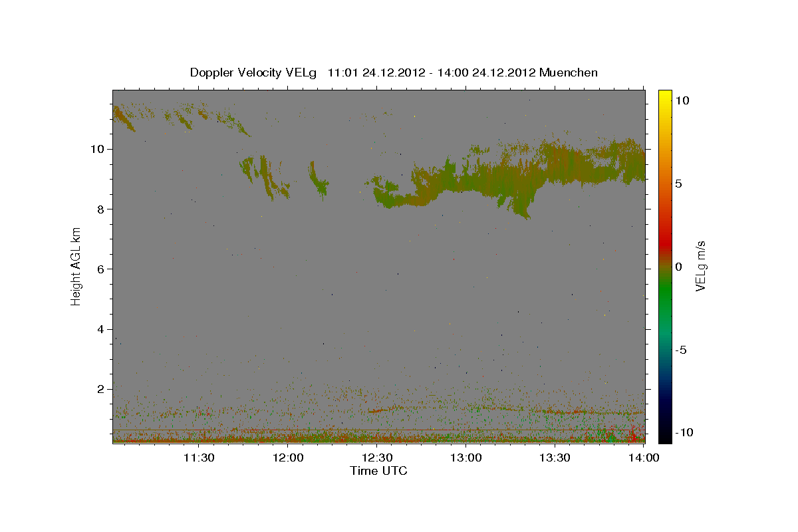Click the '12:00' time tick label

[x=288, y=458]
